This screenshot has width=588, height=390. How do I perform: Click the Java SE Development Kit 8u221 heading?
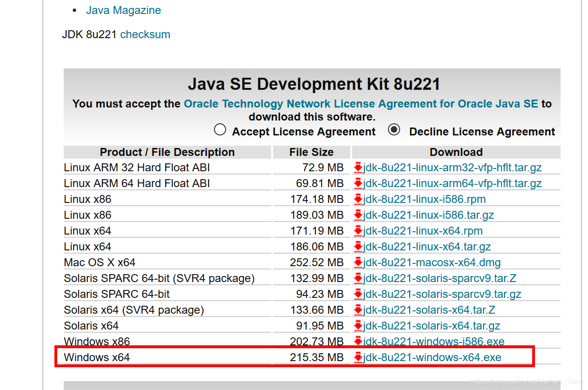pyautogui.click(x=314, y=84)
